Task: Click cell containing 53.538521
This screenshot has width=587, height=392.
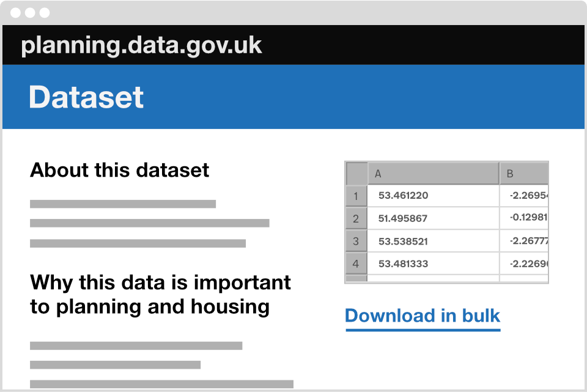Action: pyautogui.click(x=433, y=241)
